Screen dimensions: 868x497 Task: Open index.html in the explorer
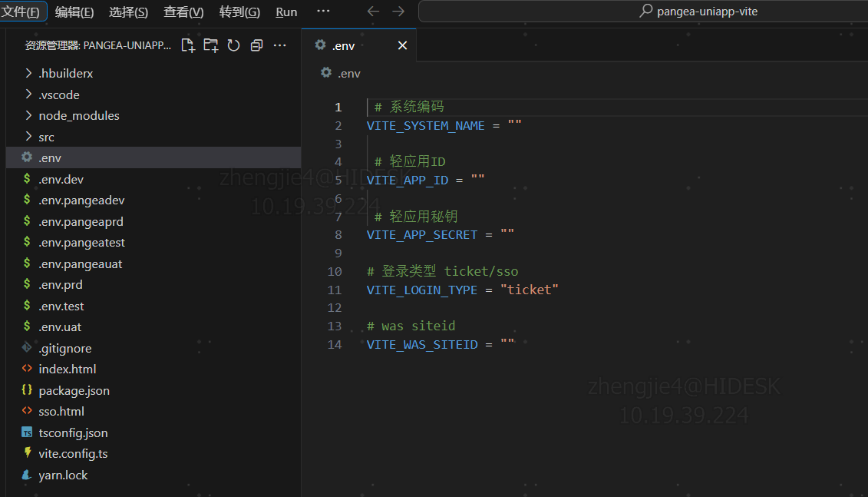pos(153,369)
